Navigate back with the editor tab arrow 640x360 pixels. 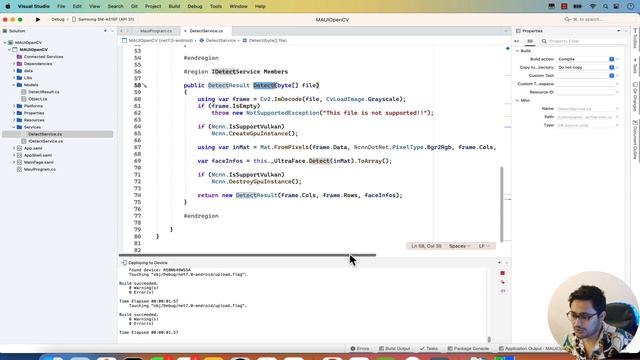click(x=121, y=31)
